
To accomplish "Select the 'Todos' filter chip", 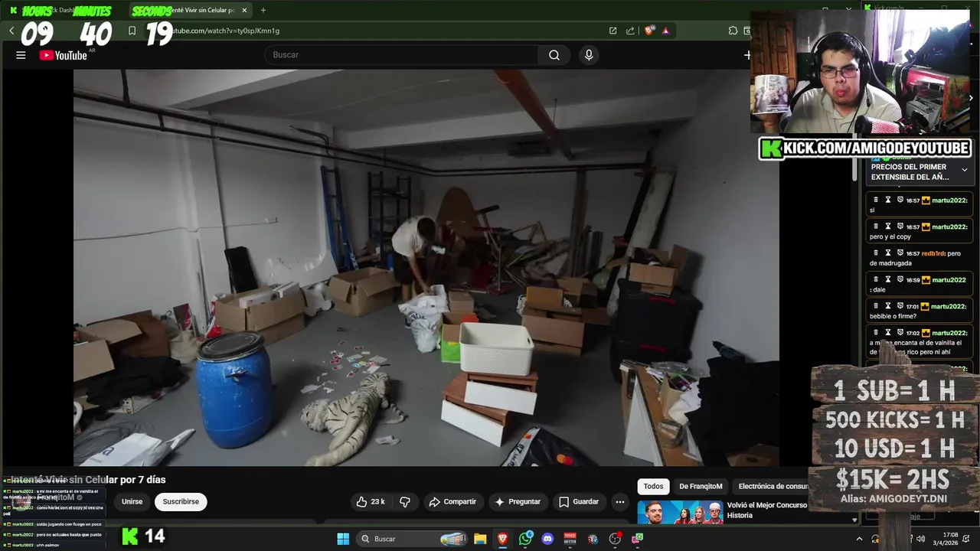I will (x=653, y=486).
